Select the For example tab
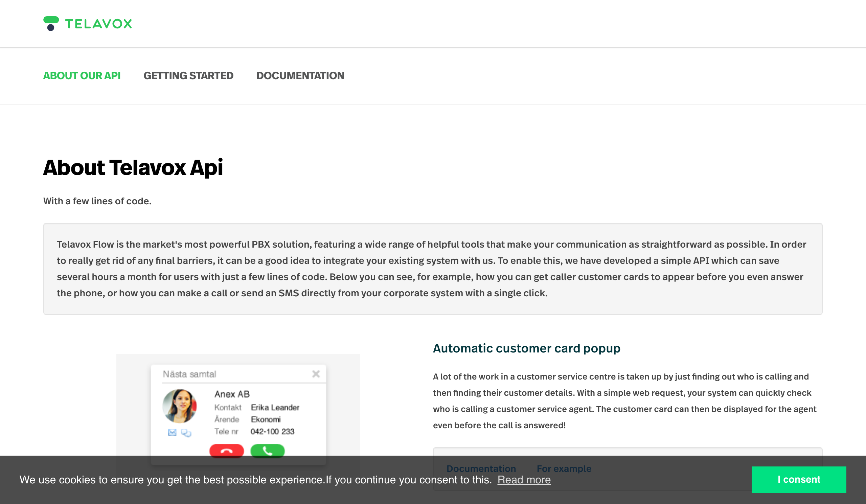 [x=564, y=468]
